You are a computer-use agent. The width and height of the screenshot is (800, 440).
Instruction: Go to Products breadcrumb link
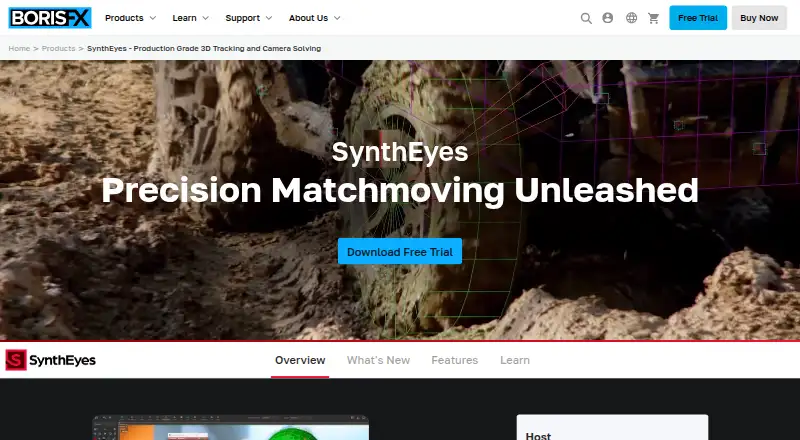(x=58, y=48)
